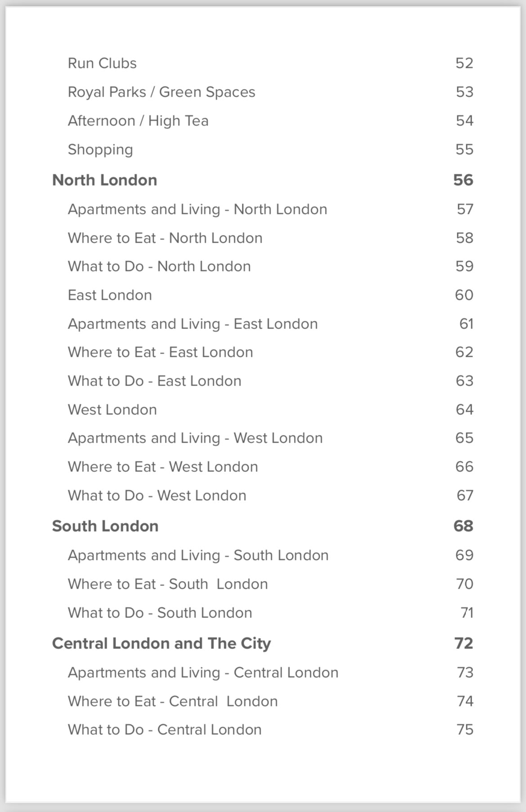The width and height of the screenshot is (526, 812).
Task: Go to What to Do - North London
Action: pyautogui.click(x=159, y=266)
